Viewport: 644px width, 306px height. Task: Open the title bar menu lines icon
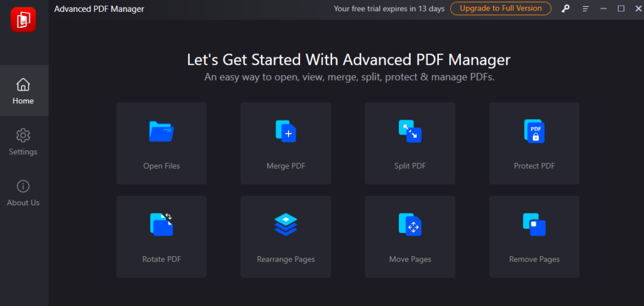586,9
